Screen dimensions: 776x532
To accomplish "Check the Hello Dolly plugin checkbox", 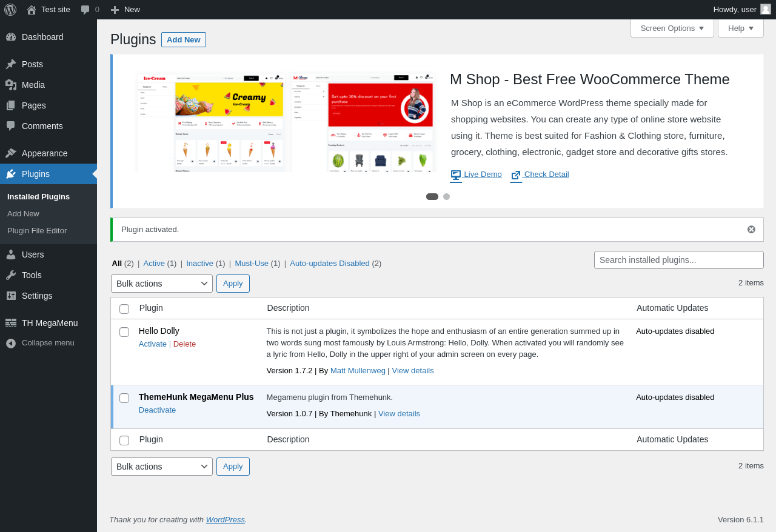I will click(x=124, y=332).
